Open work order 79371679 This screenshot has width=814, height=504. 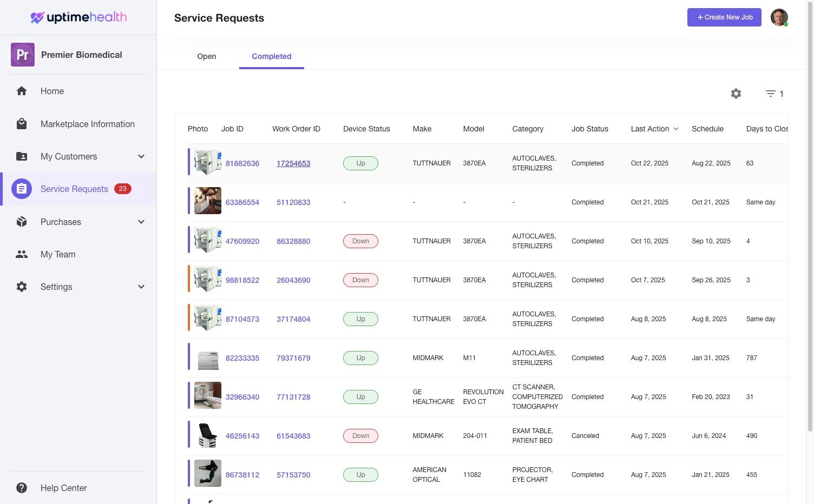293,358
